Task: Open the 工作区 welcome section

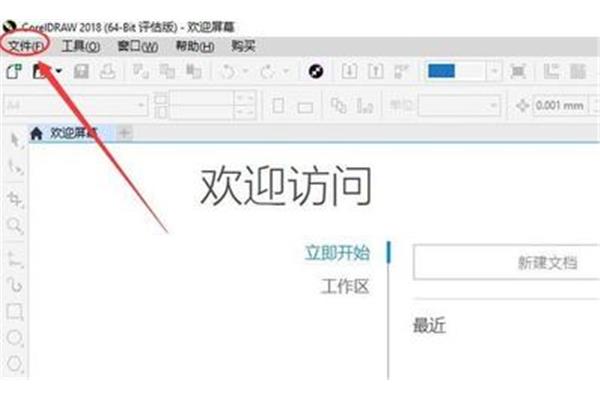Action: click(345, 286)
